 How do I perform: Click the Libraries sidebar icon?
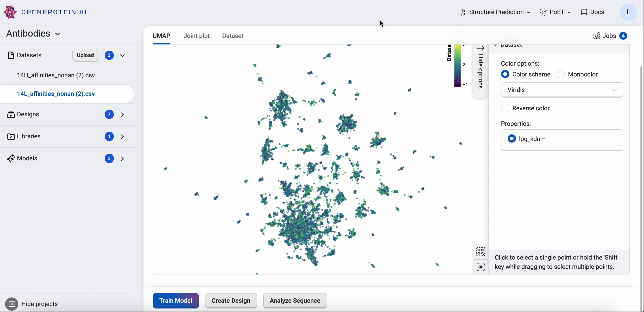click(x=11, y=137)
